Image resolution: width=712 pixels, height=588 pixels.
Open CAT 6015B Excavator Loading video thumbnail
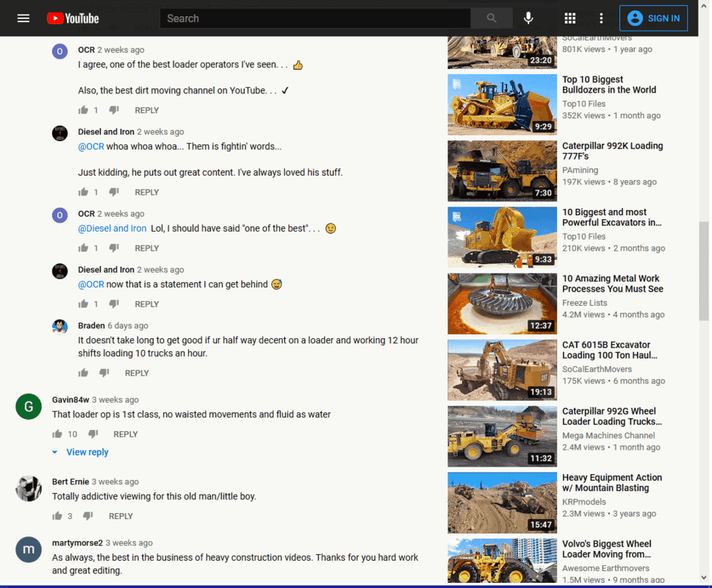pos(502,370)
